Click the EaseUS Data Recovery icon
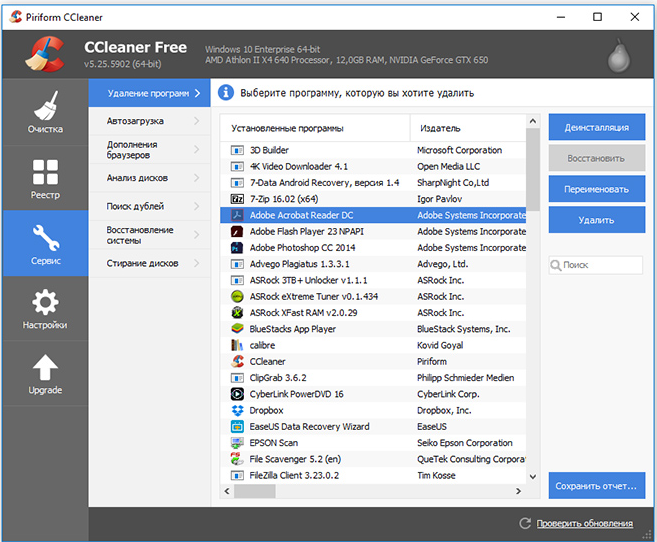 point(237,427)
